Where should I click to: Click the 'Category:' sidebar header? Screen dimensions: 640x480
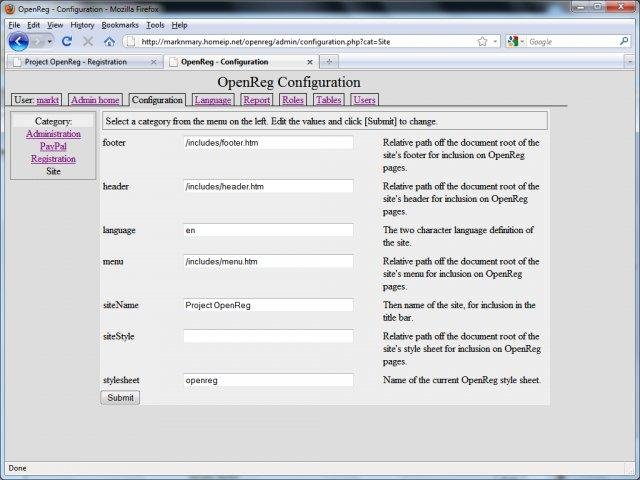tap(53, 121)
